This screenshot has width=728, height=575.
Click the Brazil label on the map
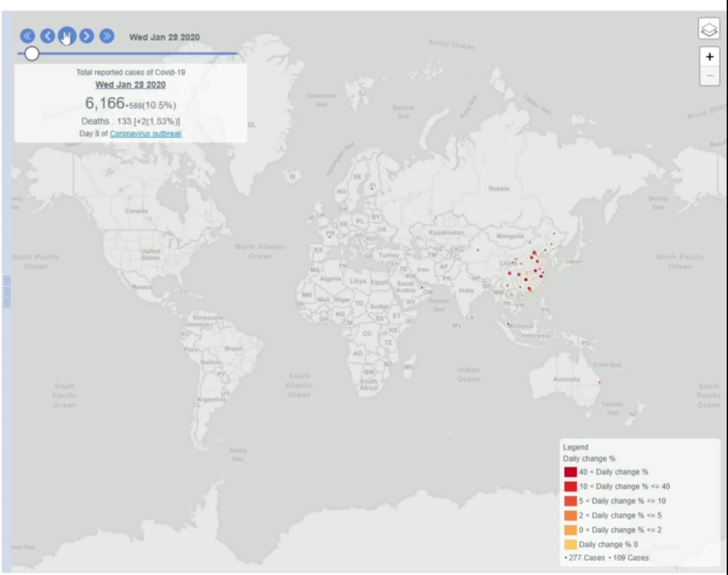[233, 349]
